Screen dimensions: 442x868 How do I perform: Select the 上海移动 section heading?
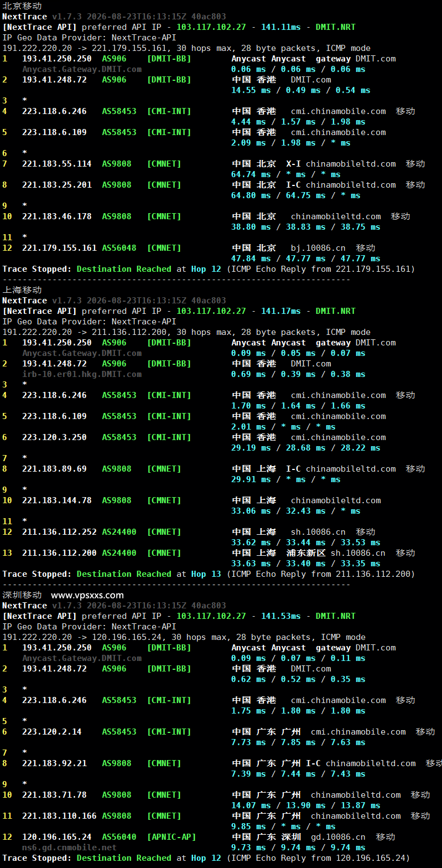22,290
